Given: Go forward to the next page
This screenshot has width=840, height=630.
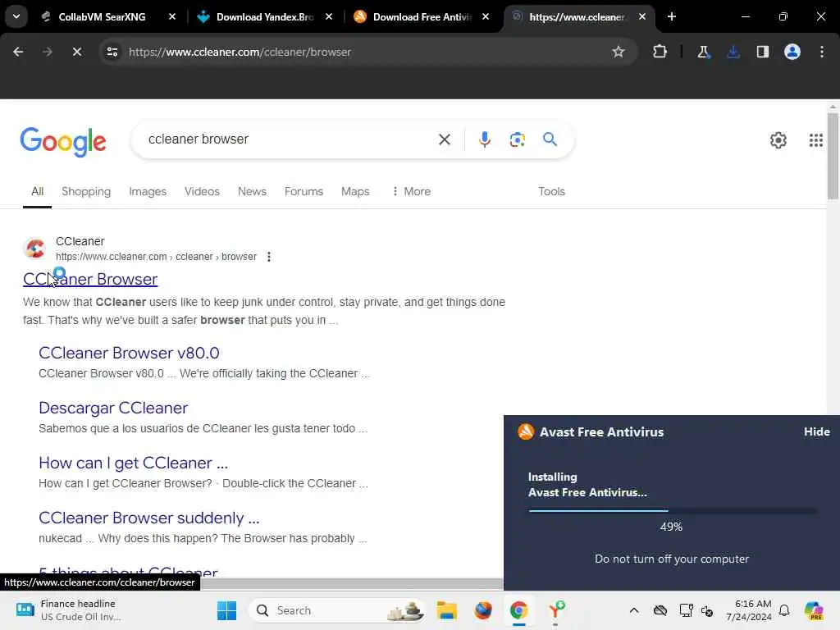Looking at the screenshot, I should click(x=47, y=52).
